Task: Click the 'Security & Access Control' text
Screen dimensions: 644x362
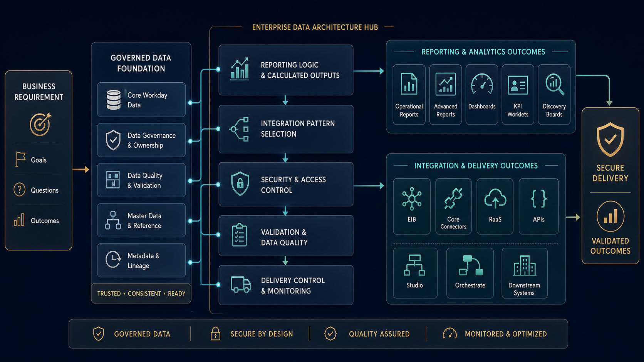Action: click(293, 185)
